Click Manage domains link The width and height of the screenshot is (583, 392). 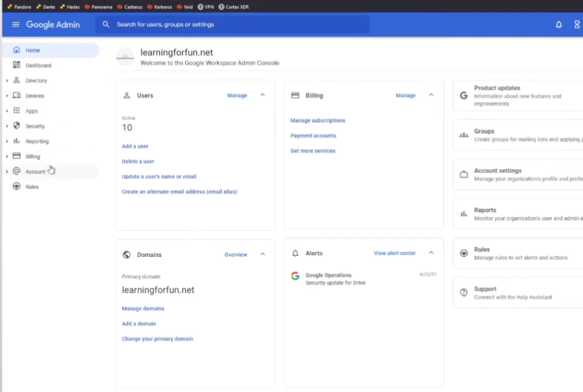[143, 308]
